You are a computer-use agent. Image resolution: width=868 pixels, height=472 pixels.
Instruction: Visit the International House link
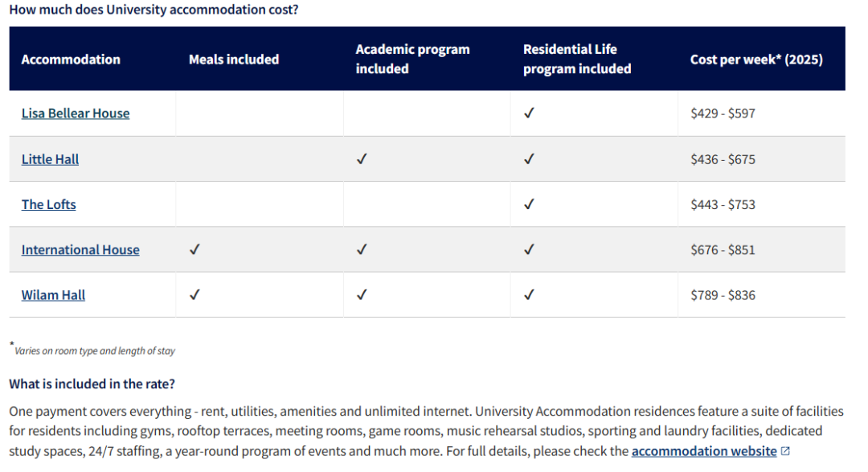click(x=80, y=250)
